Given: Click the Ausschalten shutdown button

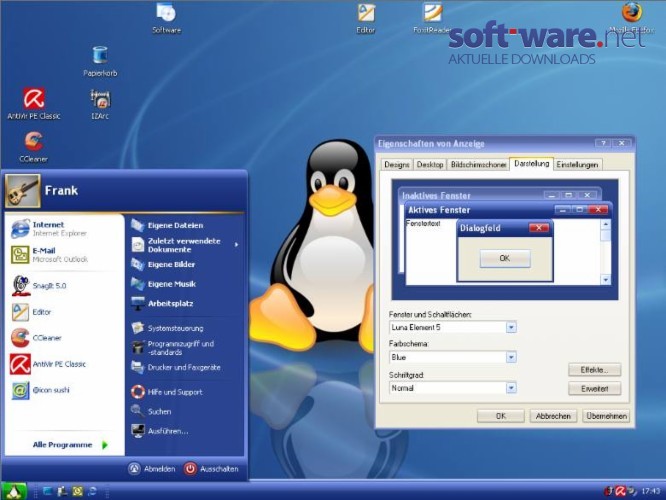Looking at the screenshot, I should [x=211, y=469].
